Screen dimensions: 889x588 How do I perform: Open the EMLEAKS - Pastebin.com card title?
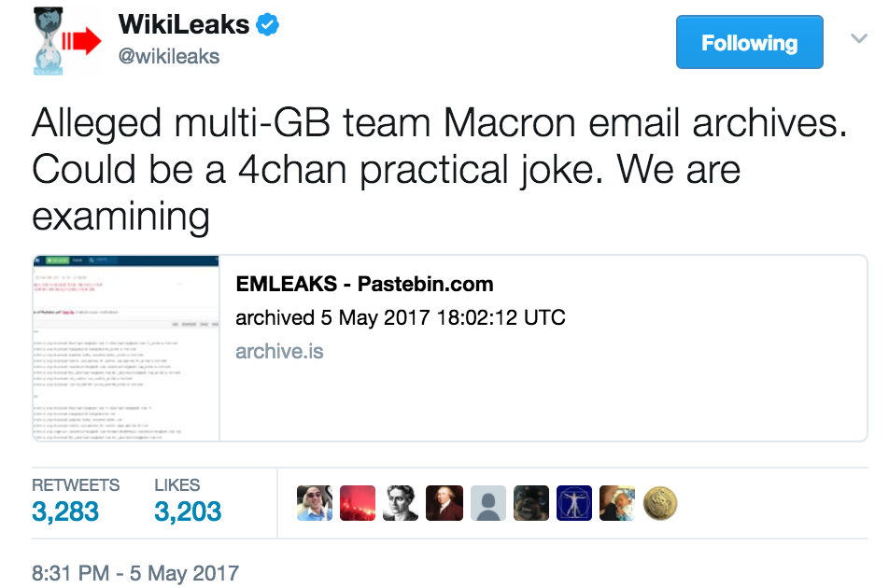[364, 284]
